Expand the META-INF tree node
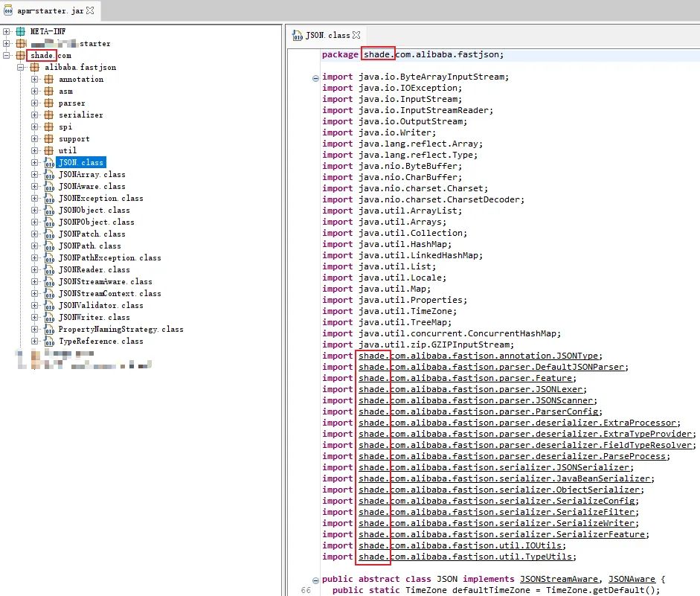 (x=6, y=31)
